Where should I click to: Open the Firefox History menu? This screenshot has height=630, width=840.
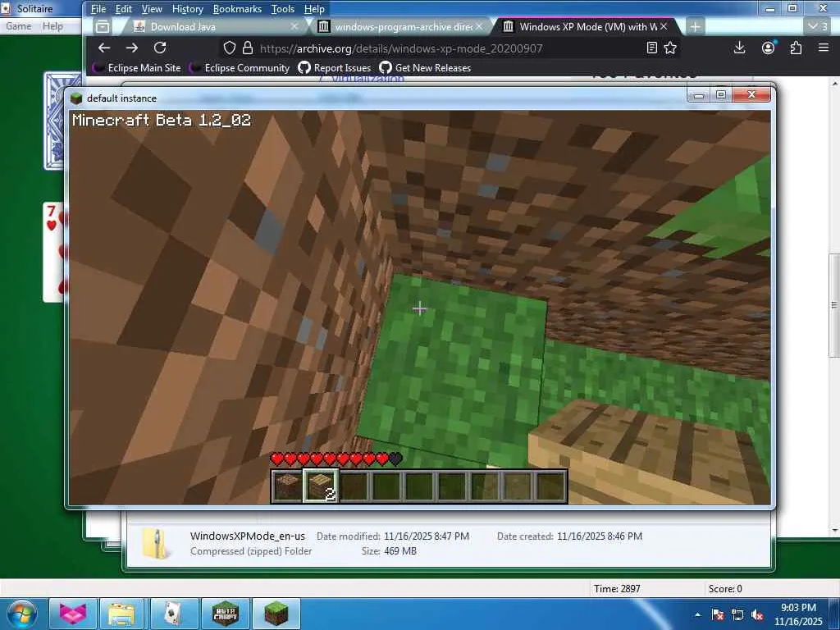(x=188, y=9)
